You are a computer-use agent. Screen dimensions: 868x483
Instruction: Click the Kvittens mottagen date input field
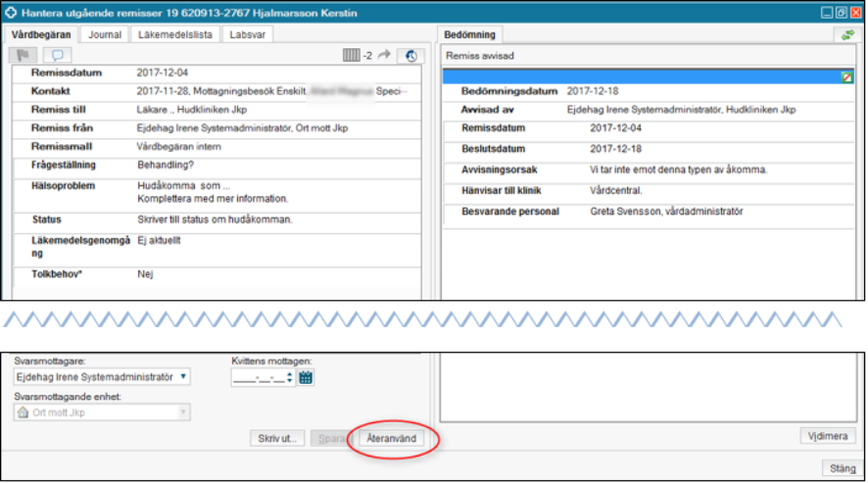coord(258,376)
